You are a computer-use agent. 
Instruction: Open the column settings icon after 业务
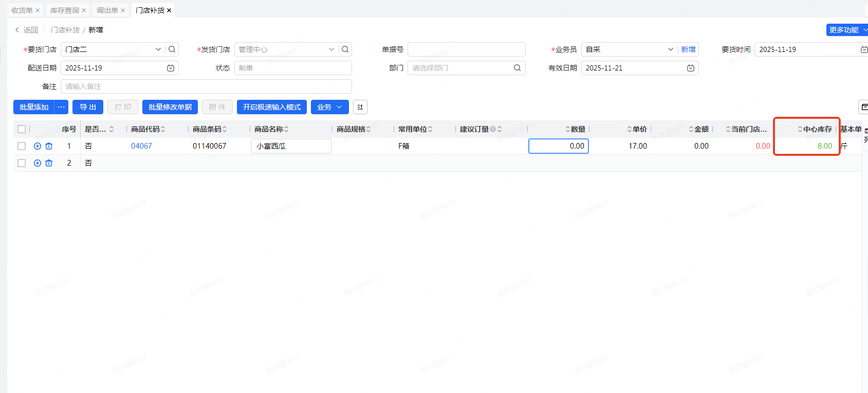pyautogui.click(x=360, y=107)
